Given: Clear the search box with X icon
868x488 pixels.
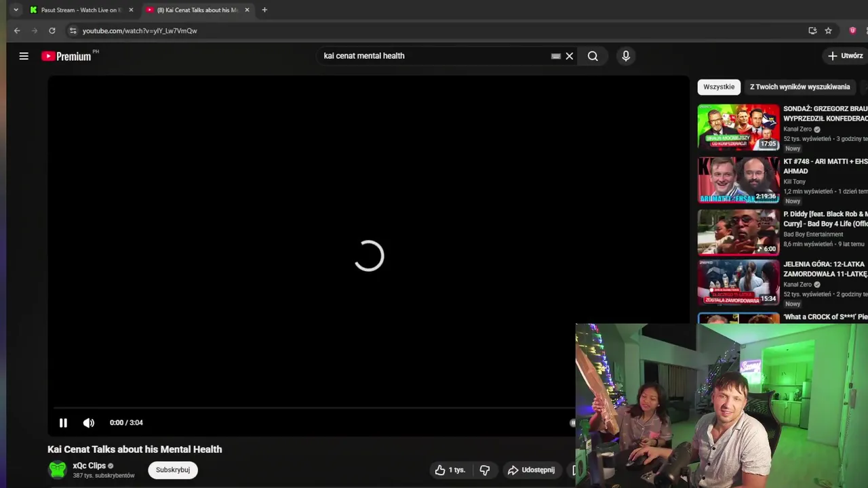Looking at the screenshot, I should pos(570,56).
